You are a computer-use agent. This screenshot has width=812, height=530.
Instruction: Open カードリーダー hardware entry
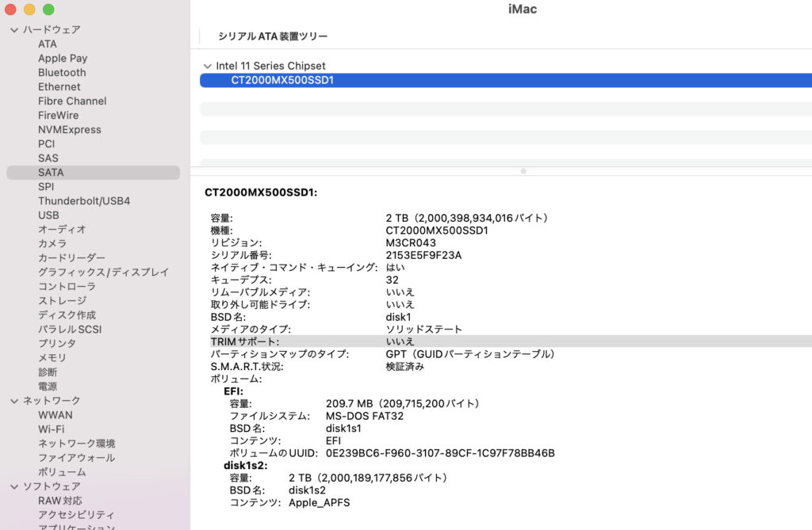coord(71,257)
